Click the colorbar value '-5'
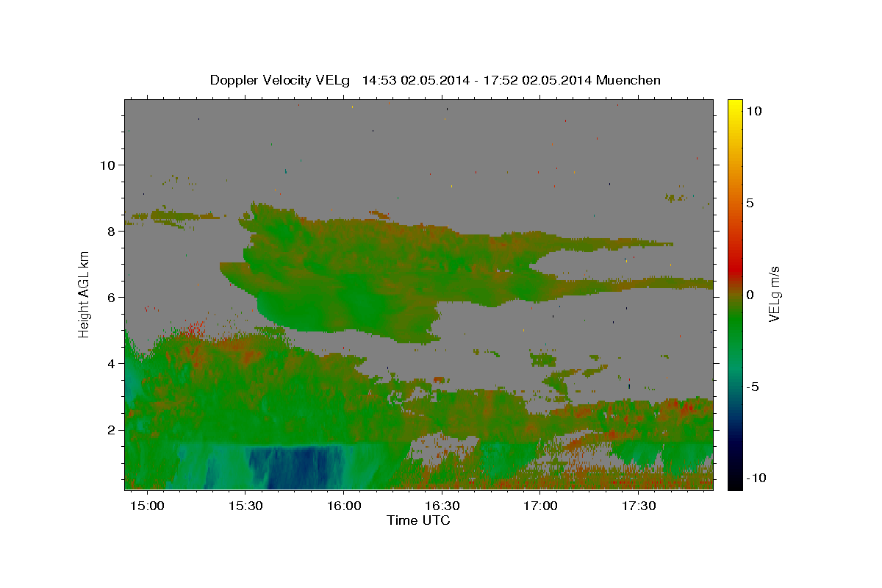The image size is (882, 588). (753, 387)
